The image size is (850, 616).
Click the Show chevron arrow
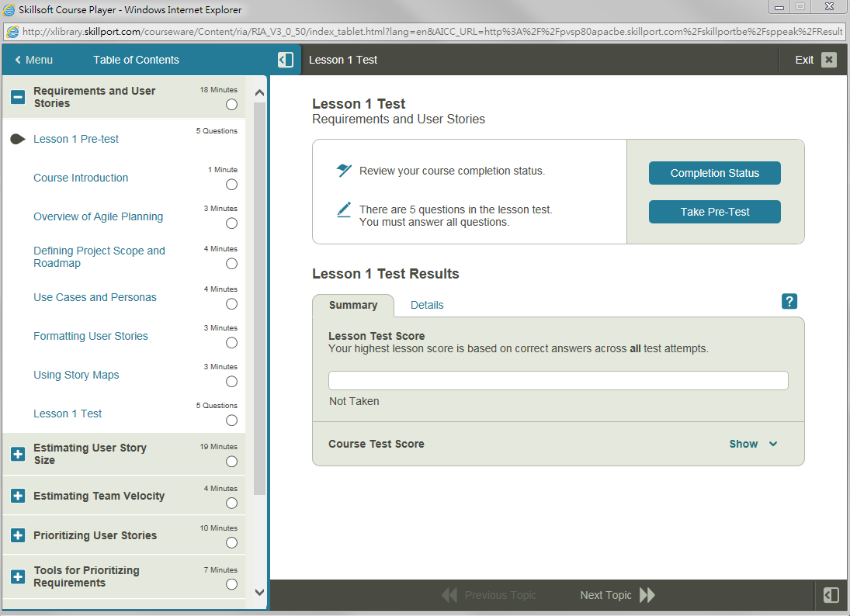[x=773, y=444]
